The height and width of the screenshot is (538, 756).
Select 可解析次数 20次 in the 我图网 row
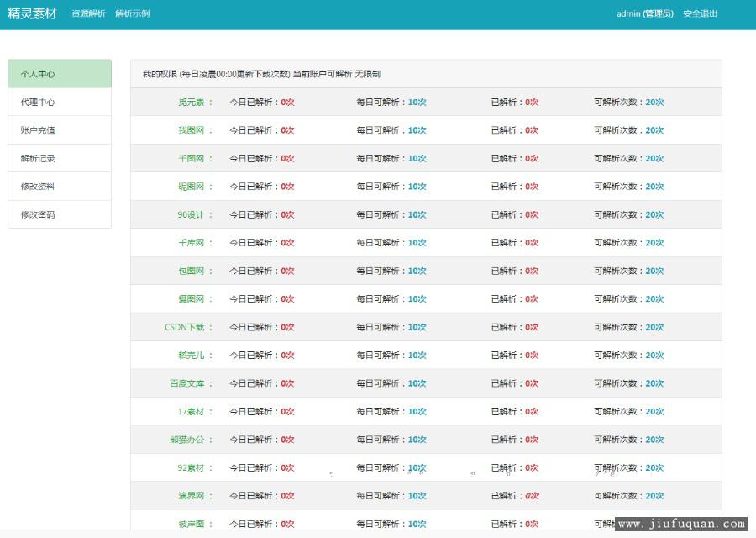click(x=628, y=129)
